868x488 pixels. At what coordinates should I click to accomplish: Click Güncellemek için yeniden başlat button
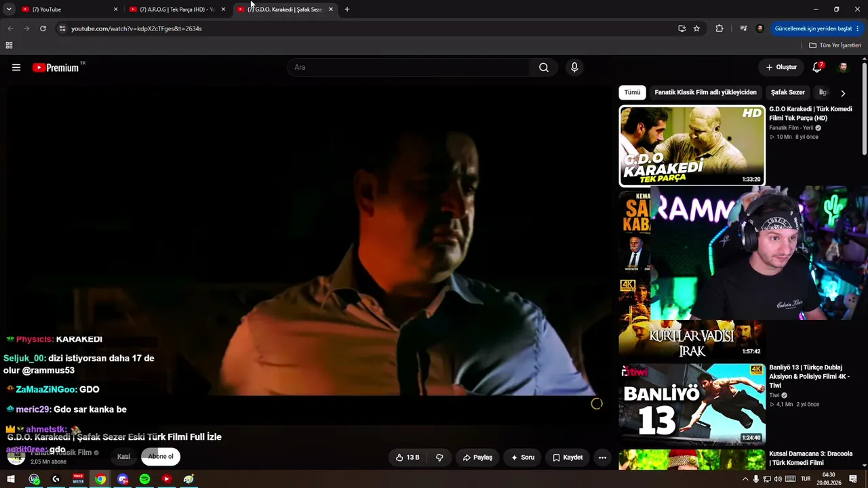[816, 28]
